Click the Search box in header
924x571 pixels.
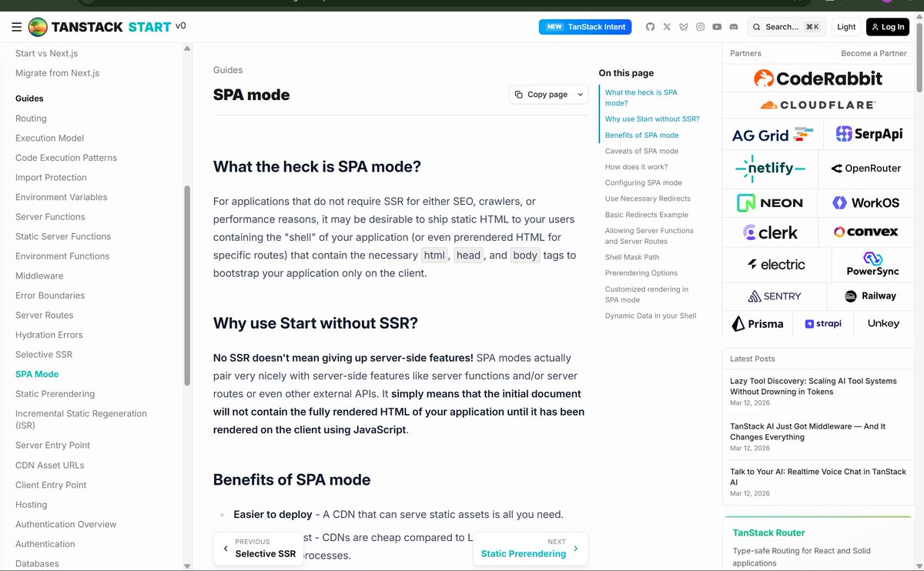786,27
